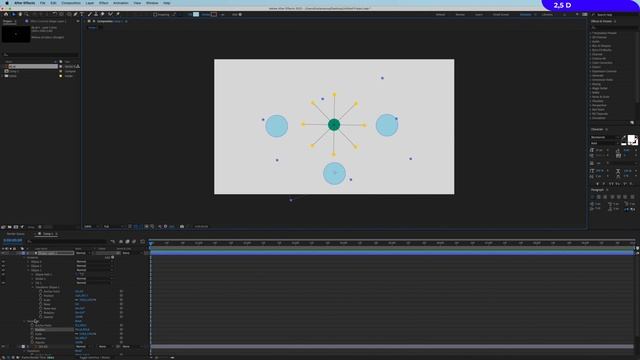The image size is (640, 360).
Task: Switch to Small Screen workspace
Action: pyautogui.click(x=501, y=14)
